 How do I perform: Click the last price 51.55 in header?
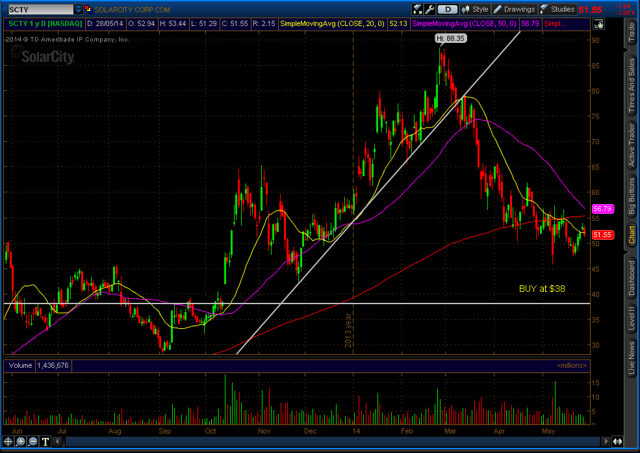[x=590, y=10]
